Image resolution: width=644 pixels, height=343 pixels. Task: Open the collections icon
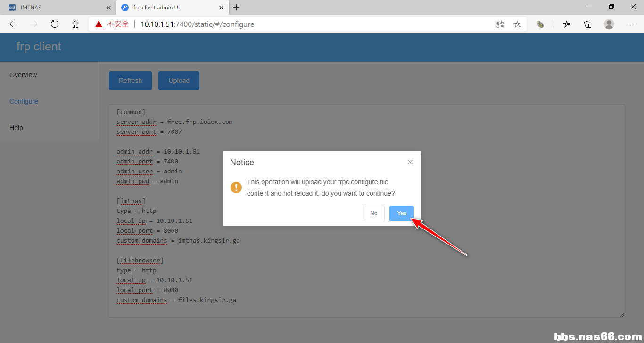point(588,24)
